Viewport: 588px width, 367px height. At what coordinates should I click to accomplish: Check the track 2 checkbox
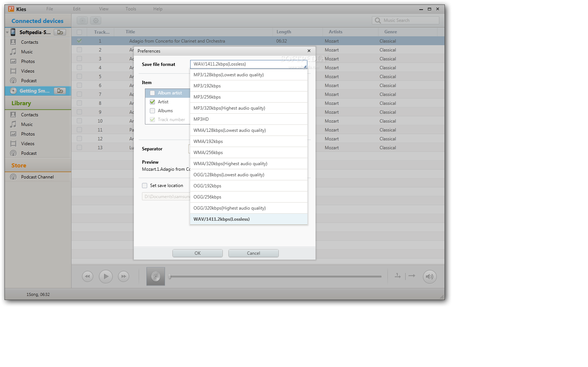click(79, 50)
